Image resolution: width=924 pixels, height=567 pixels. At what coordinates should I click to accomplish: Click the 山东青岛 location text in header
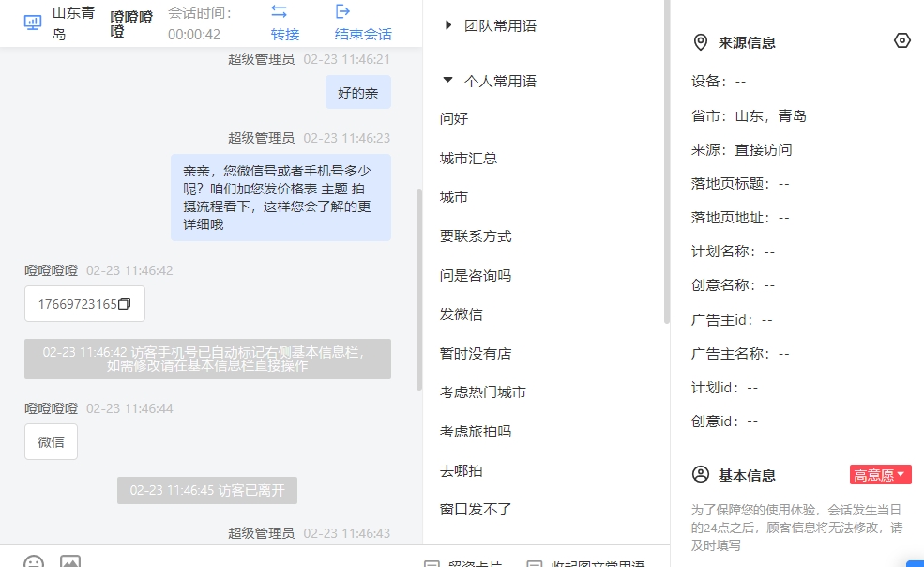(x=74, y=23)
